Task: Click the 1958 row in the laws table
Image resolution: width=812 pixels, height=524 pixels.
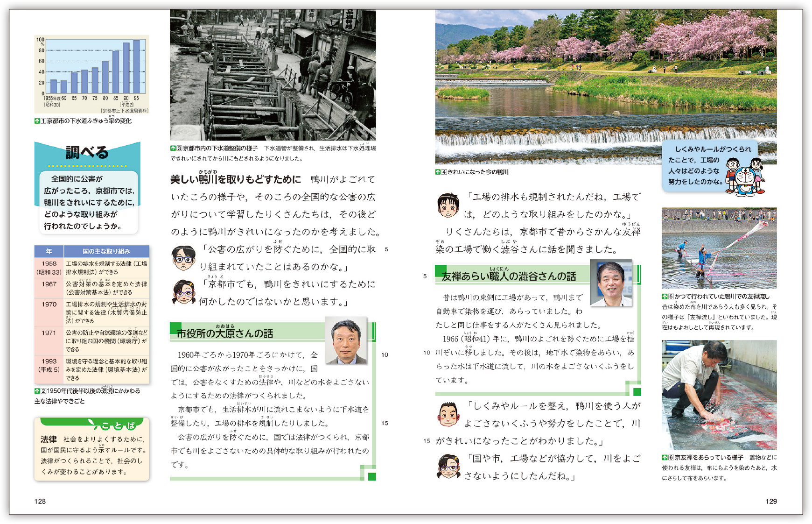Action: click(x=91, y=268)
